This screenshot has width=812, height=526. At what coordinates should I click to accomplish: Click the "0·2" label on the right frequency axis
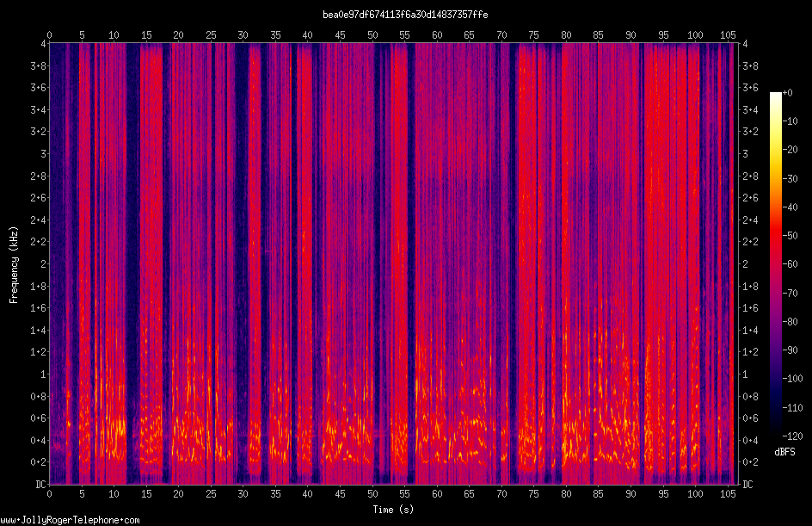750,462
